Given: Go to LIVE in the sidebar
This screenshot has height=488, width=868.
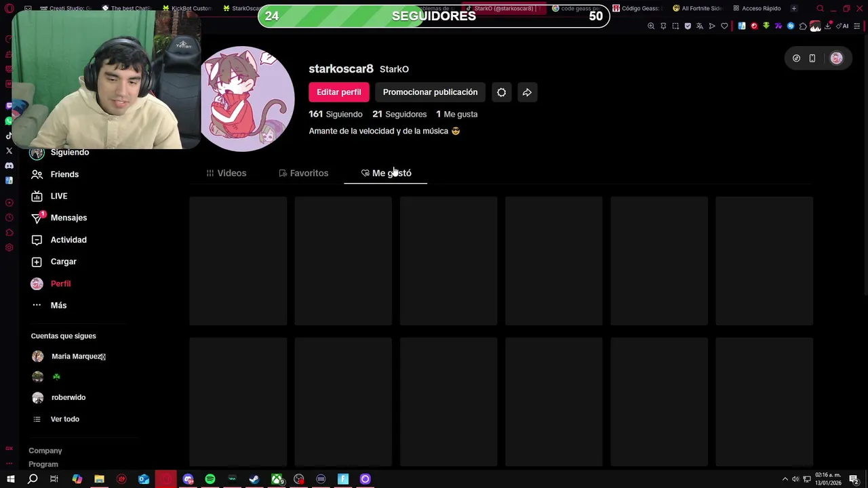Looking at the screenshot, I should pos(49,196).
